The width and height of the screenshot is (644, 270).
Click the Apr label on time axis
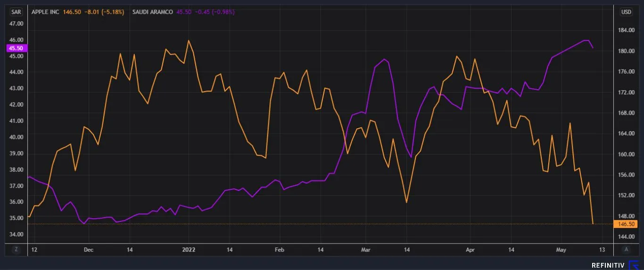pos(470,249)
